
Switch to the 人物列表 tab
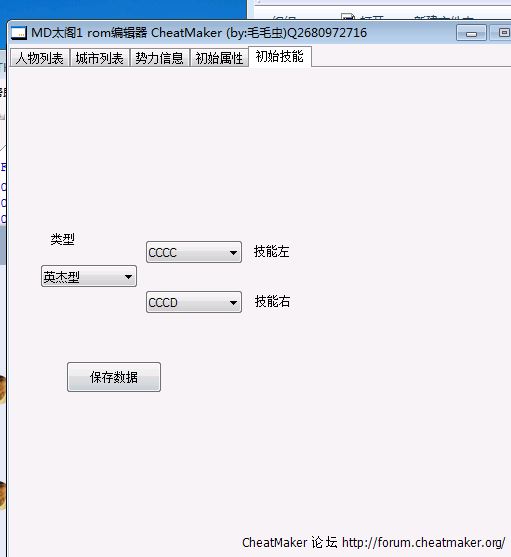pyautogui.click(x=39, y=58)
